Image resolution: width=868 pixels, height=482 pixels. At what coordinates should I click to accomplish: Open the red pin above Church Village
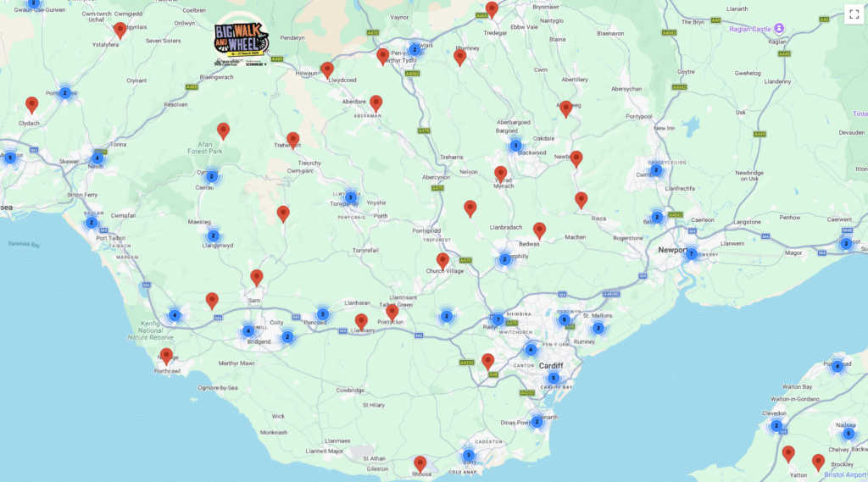[442, 260]
